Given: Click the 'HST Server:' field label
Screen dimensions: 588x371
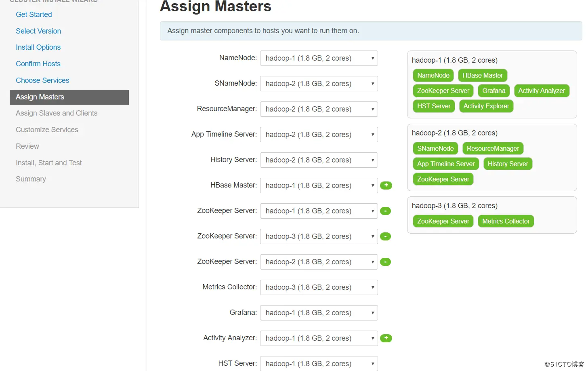Looking at the screenshot, I should point(237,363).
